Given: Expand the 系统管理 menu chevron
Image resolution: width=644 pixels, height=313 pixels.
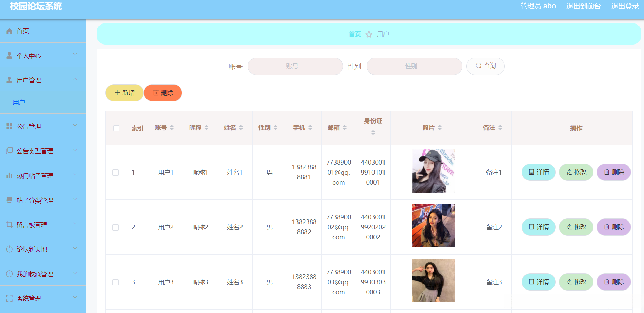Looking at the screenshot, I should coord(75,298).
